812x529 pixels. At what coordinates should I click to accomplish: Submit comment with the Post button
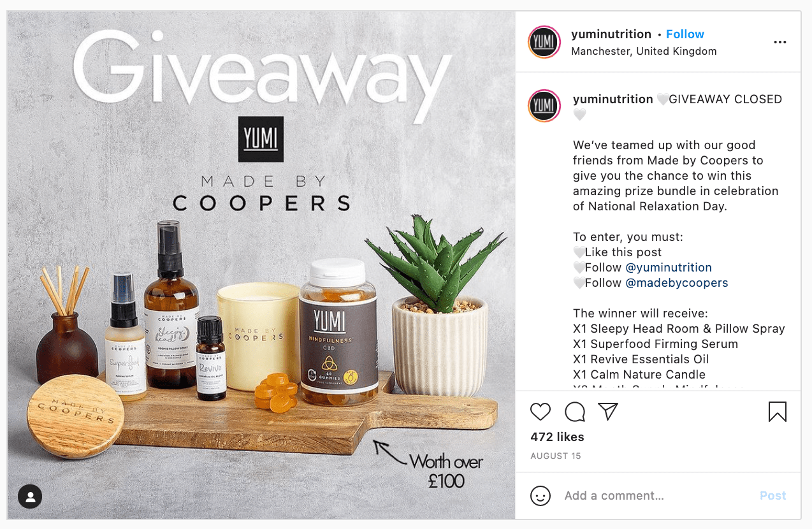(x=773, y=496)
